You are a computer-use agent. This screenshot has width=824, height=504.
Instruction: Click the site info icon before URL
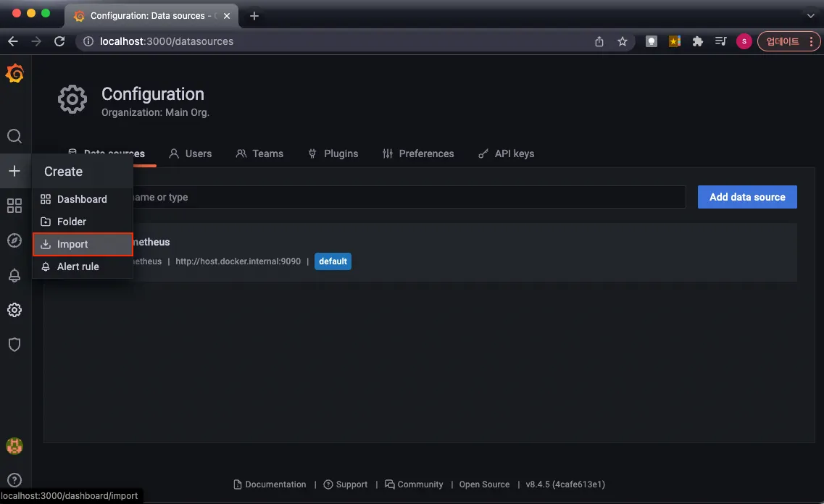[x=88, y=41]
